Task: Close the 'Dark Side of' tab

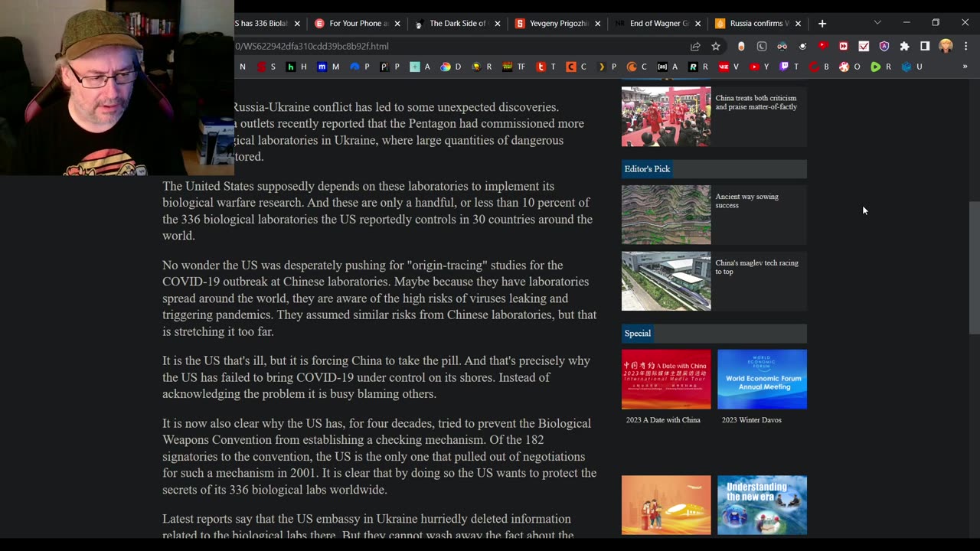Action: [x=498, y=24]
